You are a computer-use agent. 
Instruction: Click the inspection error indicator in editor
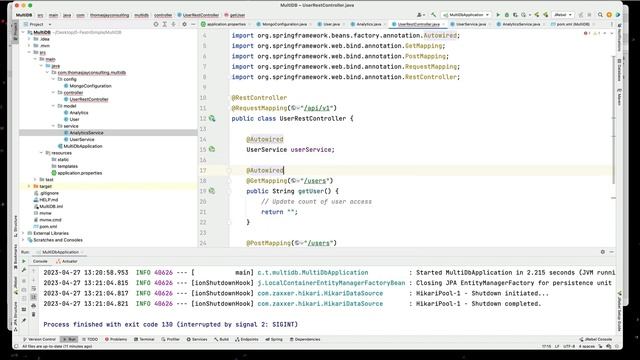click(x=587, y=33)
